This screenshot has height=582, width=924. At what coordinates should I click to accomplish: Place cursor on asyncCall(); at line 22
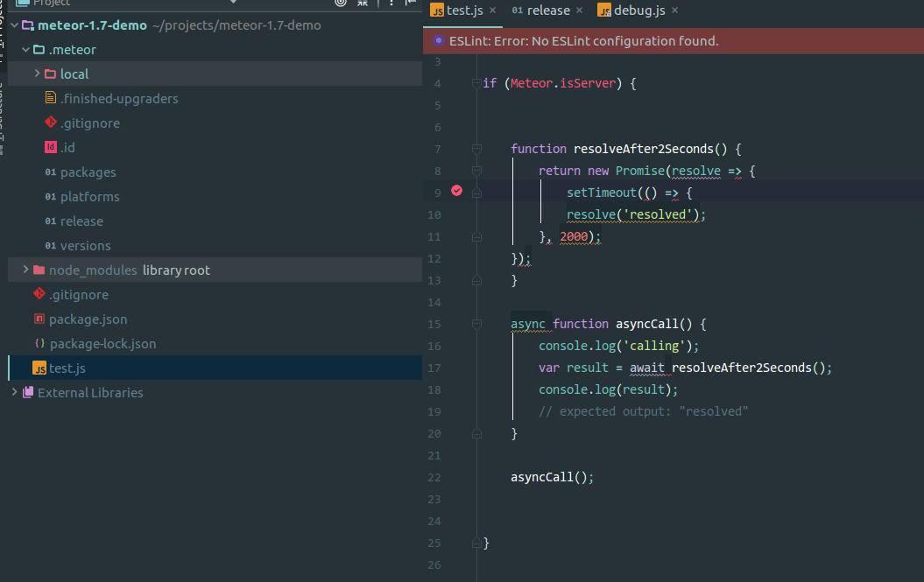pos(552,477)
